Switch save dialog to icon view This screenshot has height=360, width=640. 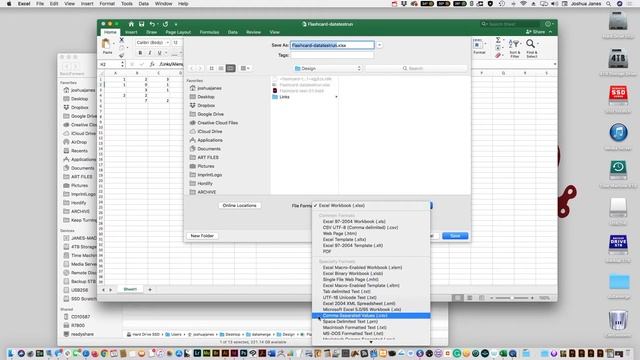(211, 68)
